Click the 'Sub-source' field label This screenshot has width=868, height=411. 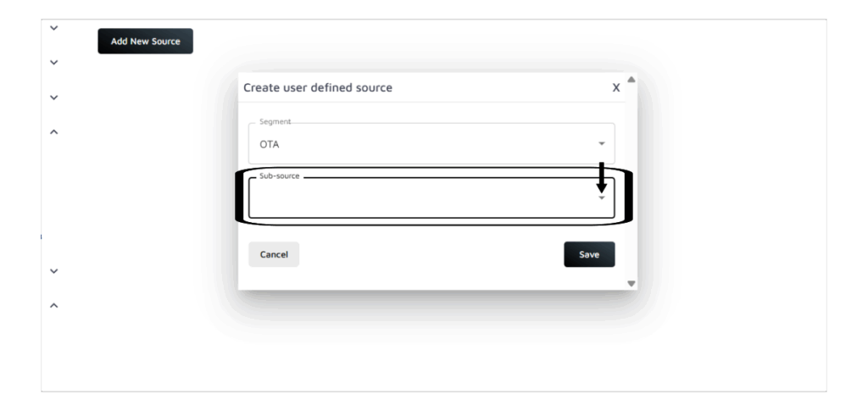click(279, 176)
